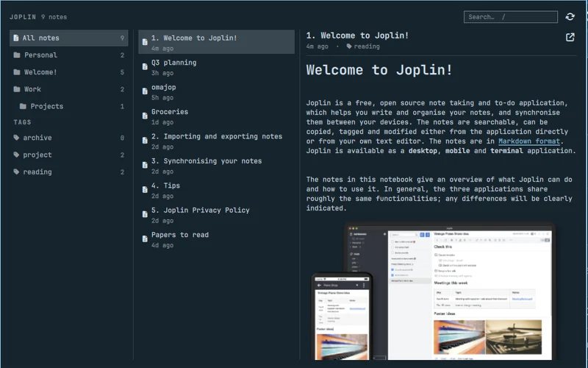Click inside the Search field

(510, 17)
